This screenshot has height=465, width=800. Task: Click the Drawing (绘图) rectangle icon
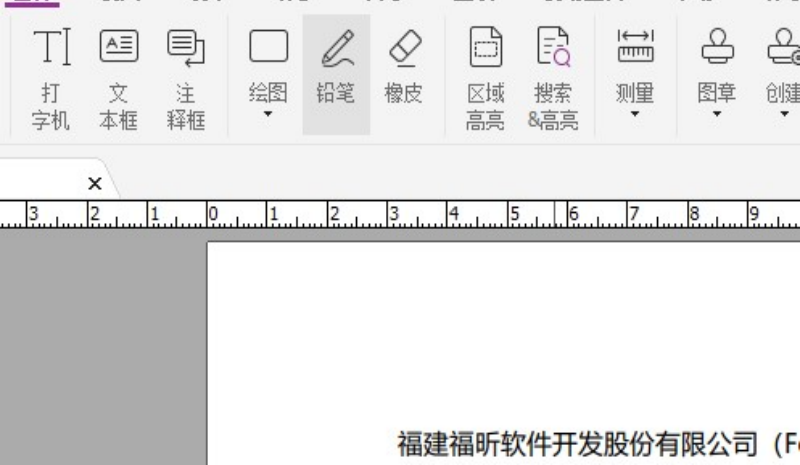click(268, 46)
